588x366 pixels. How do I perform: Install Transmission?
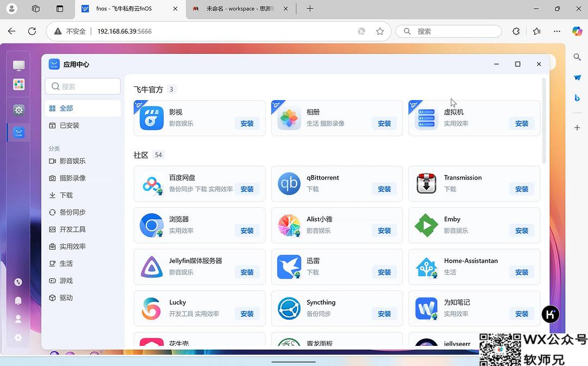(x=522, y=189)
